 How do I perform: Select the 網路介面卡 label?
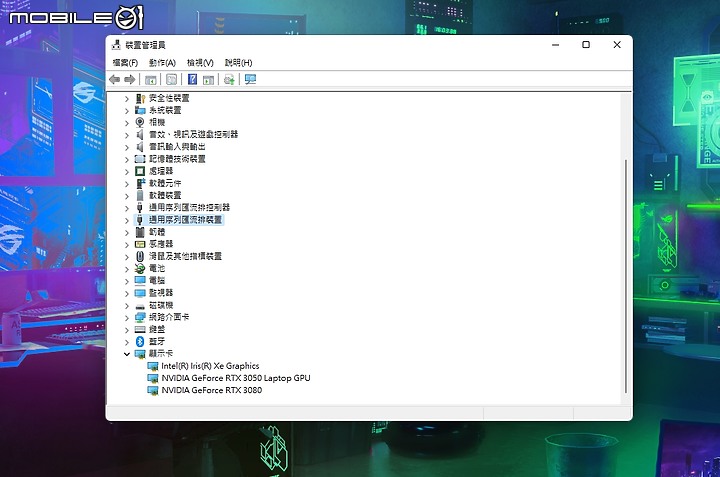coord(169,317)
